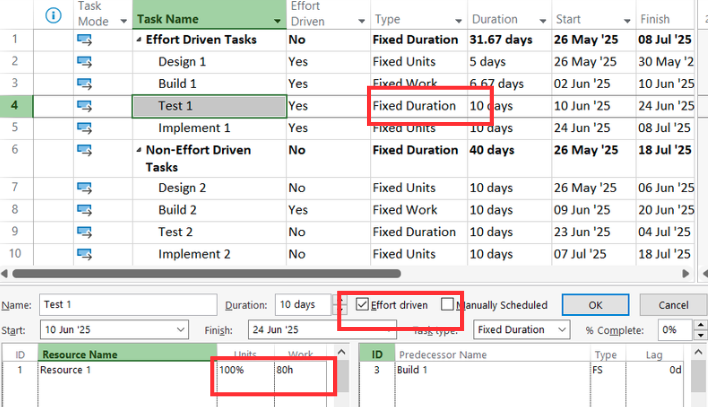Click the OK button

596,305
